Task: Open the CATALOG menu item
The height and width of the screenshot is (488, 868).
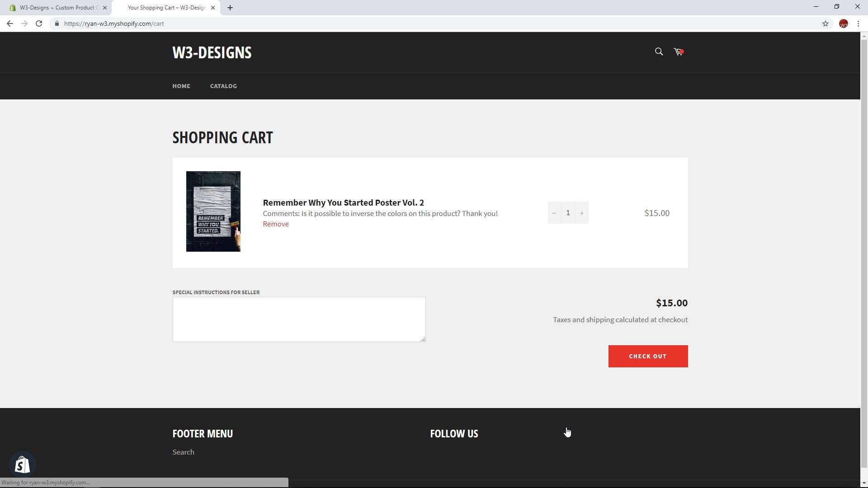Action: point(223,86)
